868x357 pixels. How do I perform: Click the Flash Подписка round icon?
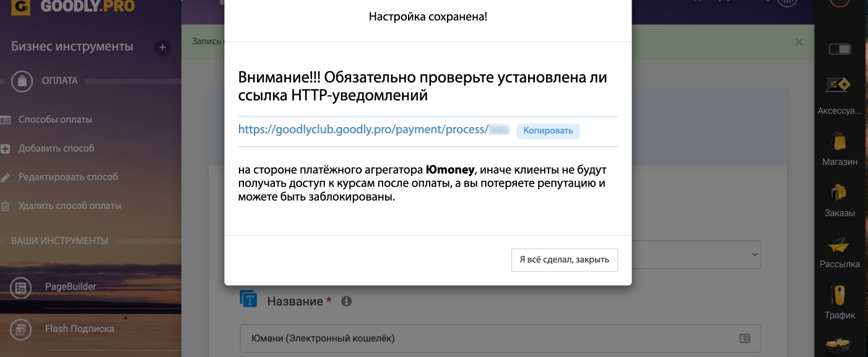click(21, 330)
